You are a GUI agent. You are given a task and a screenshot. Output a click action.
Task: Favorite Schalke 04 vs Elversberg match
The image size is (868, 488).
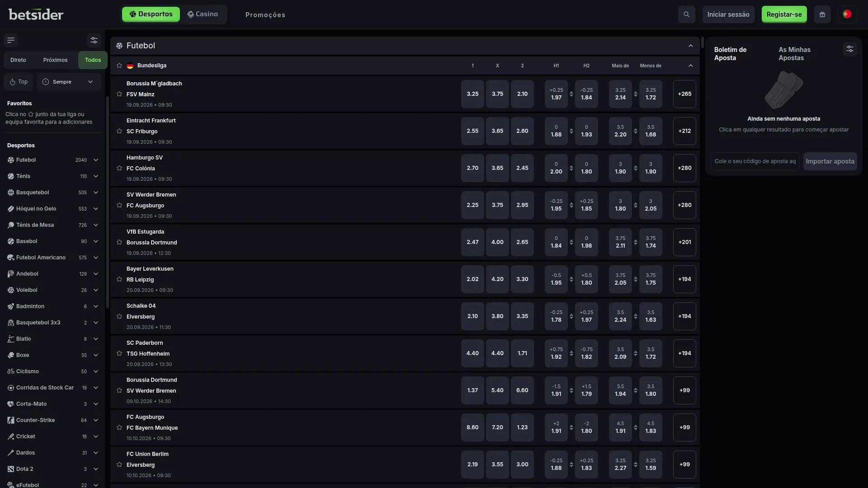119,316
